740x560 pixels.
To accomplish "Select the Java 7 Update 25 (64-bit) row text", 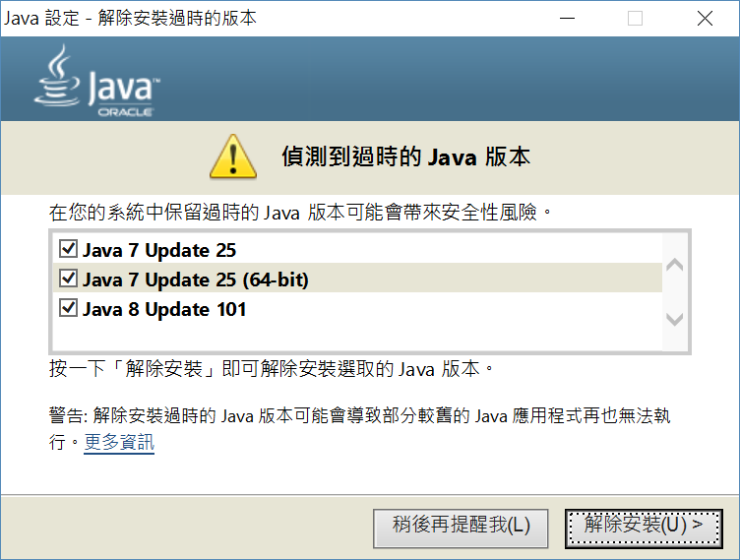I will [x=196, y=280].
